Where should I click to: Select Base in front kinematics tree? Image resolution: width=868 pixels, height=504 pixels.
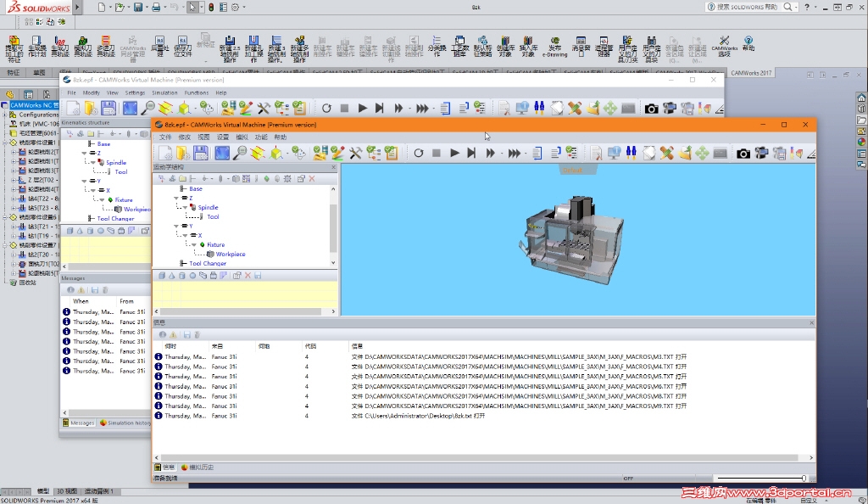tap(196, 189)
